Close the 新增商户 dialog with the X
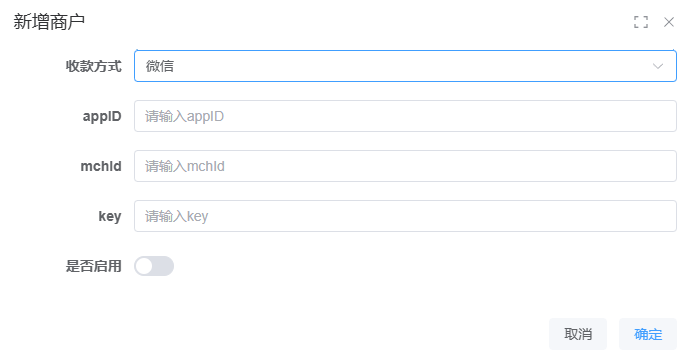 pos(669,22)
